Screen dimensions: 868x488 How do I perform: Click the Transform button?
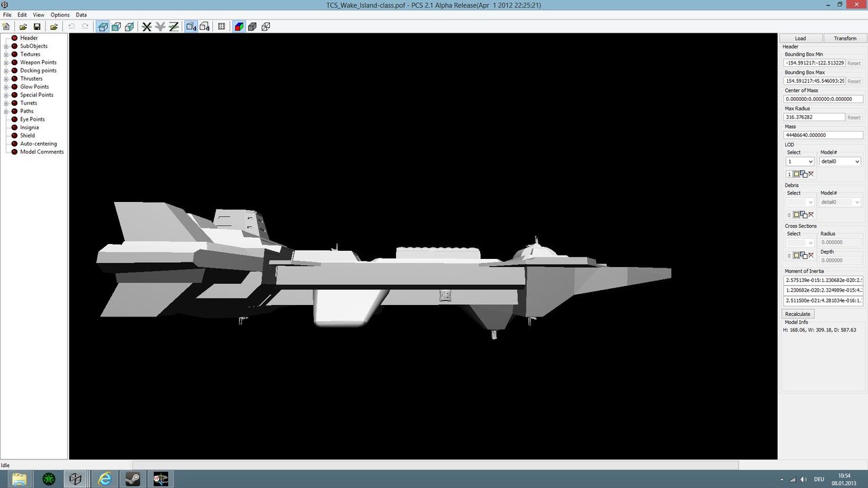[845, 39]
